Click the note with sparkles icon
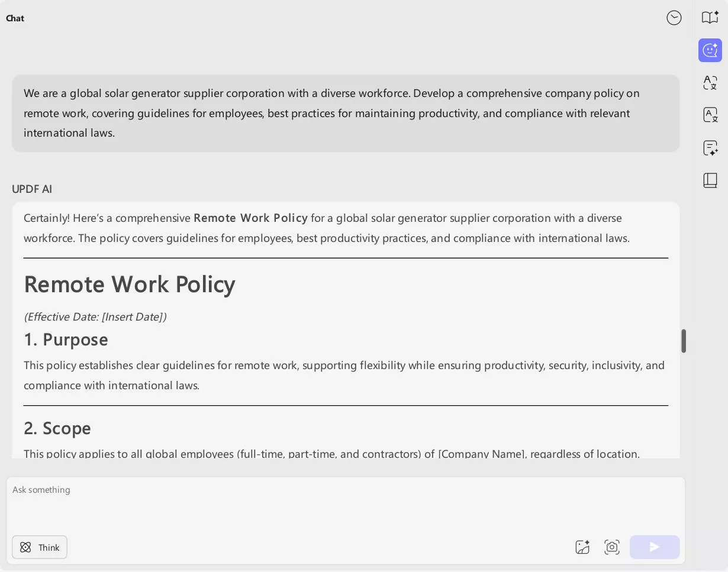This screenshot has height=572, width=728. pos(710,148)
